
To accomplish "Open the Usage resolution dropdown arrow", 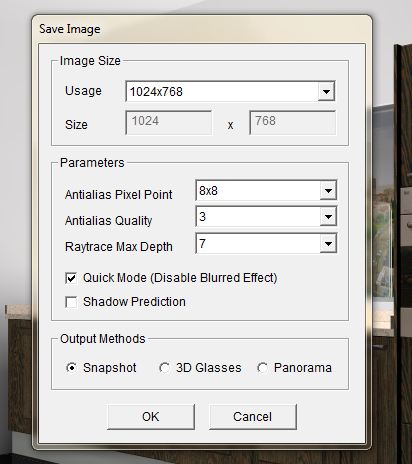I will (326, 91).
